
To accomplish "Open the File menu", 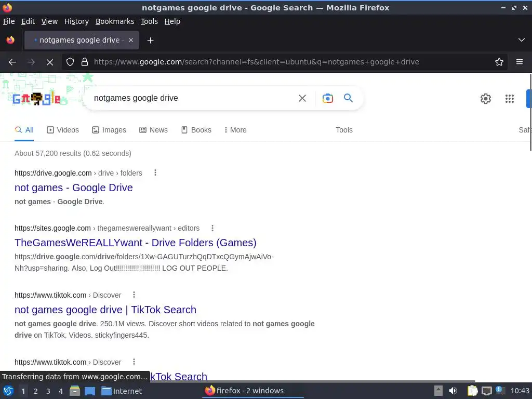I will tap(9, 21).
